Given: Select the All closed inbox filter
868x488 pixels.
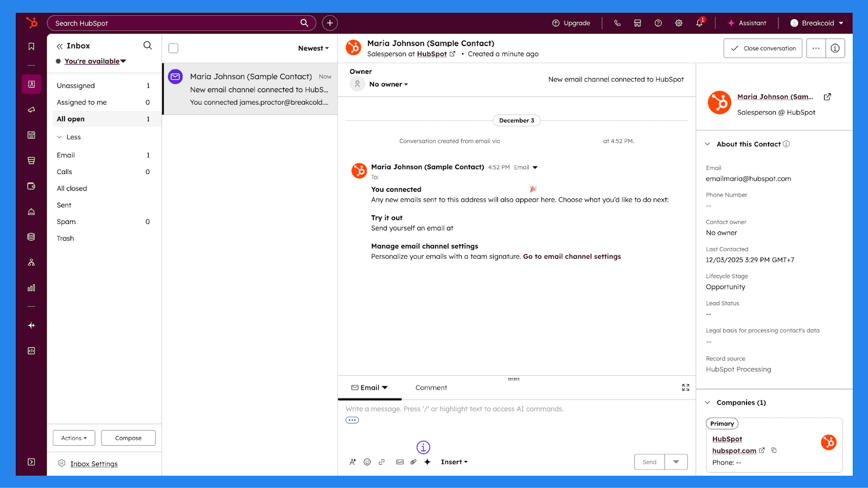Looking at the screenshot, I should point(71,188).
